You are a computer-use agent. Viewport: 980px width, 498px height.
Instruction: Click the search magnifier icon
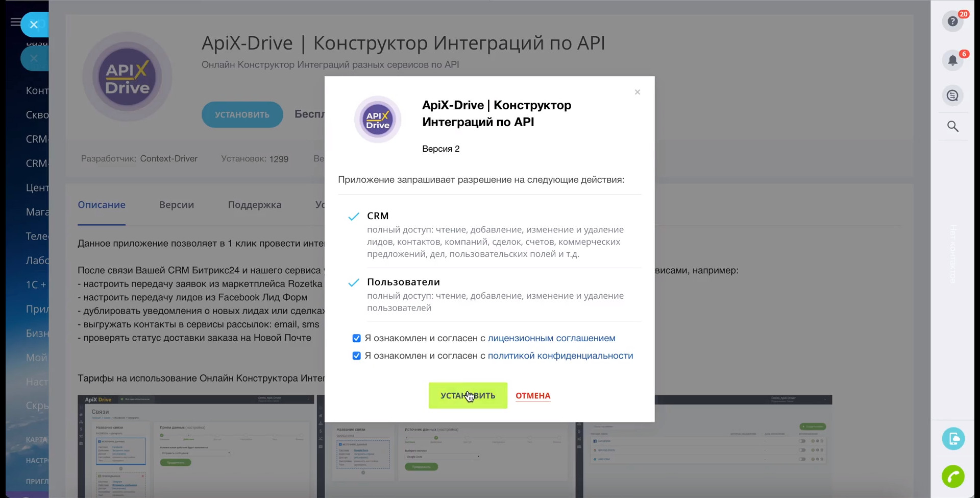952,126
